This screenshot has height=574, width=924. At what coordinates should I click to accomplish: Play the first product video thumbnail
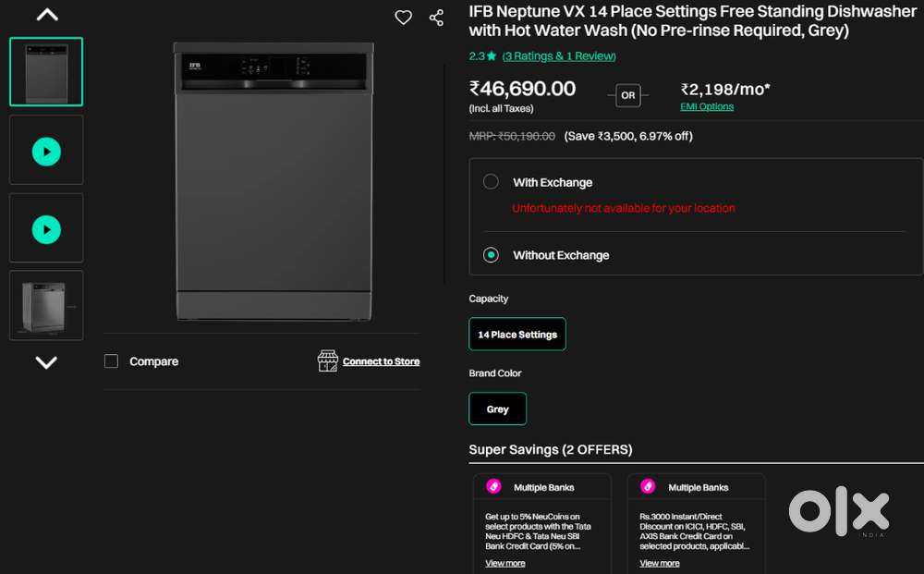(x=46, y=152)
